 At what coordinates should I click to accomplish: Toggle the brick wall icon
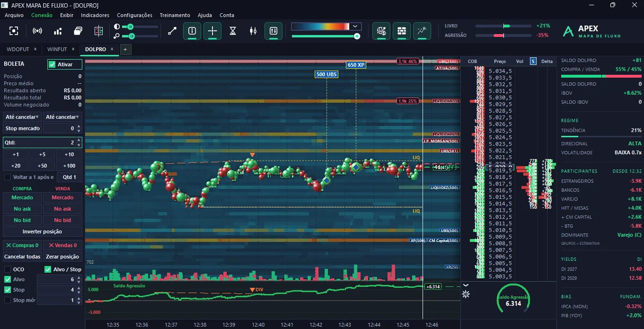click(402, 31)
